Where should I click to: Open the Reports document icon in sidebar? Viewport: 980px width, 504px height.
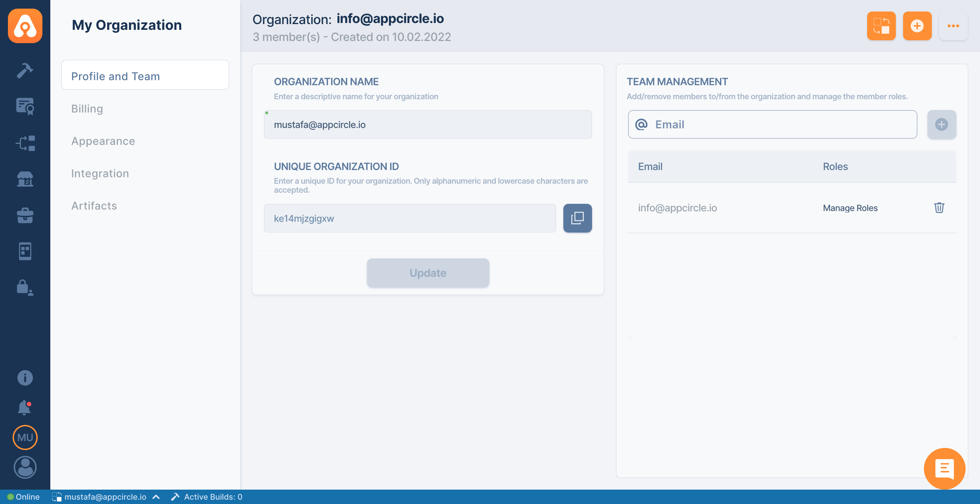[25, 251]
